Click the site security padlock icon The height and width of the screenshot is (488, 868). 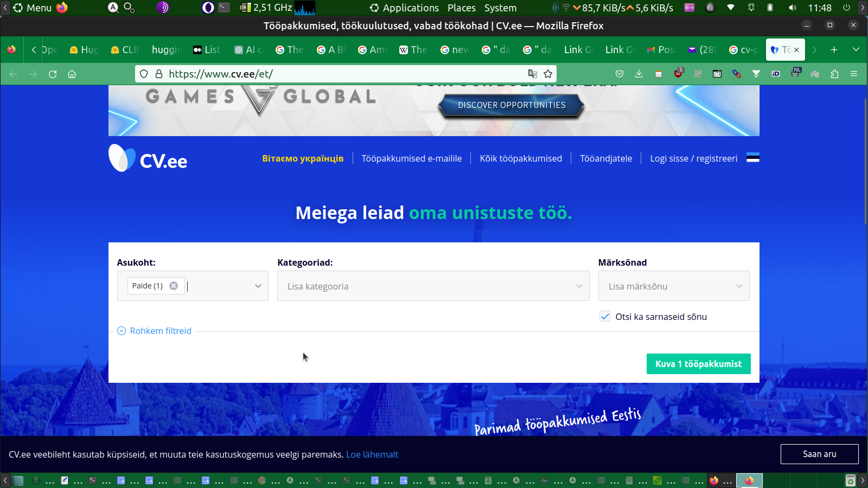point(159,74)
